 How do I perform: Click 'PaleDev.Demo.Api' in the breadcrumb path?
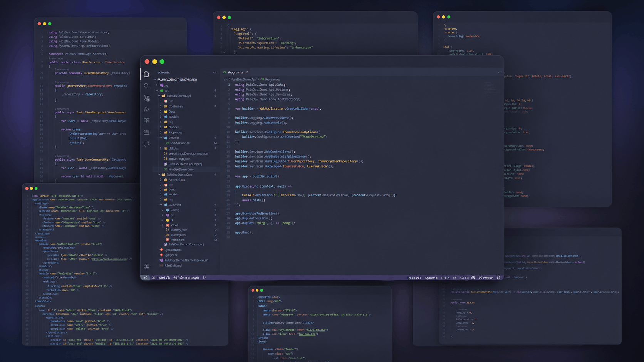(244, 80)
